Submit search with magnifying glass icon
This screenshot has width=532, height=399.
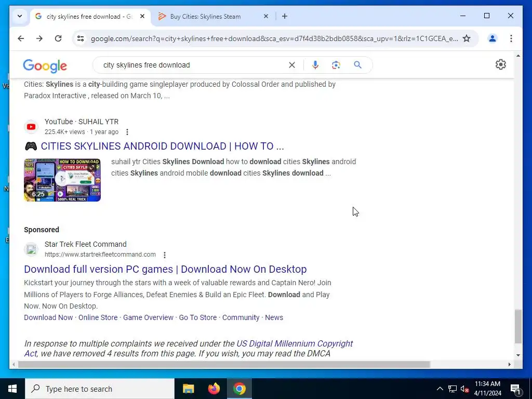(x=357, y=65)
